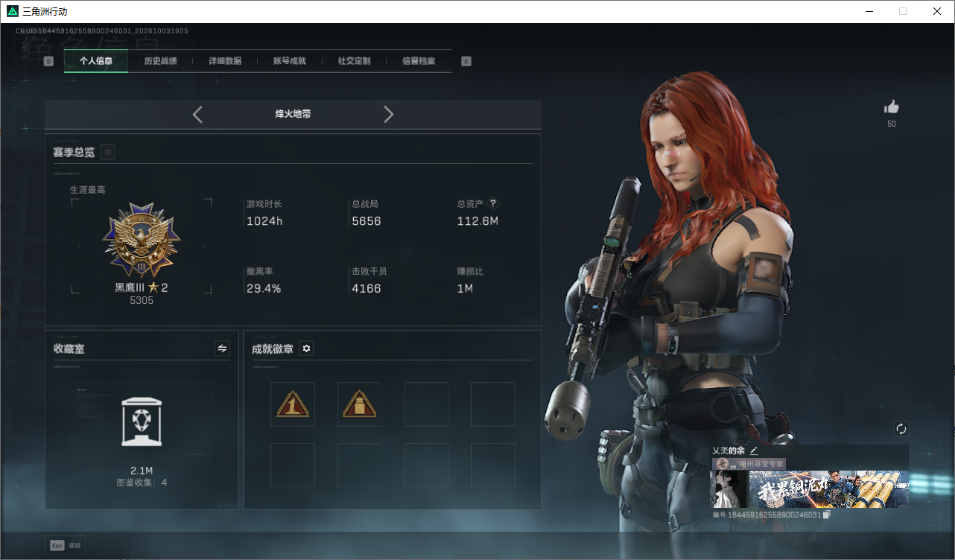
Task: Minimize the 三角洲行动 window
Action: pos(869,11)
